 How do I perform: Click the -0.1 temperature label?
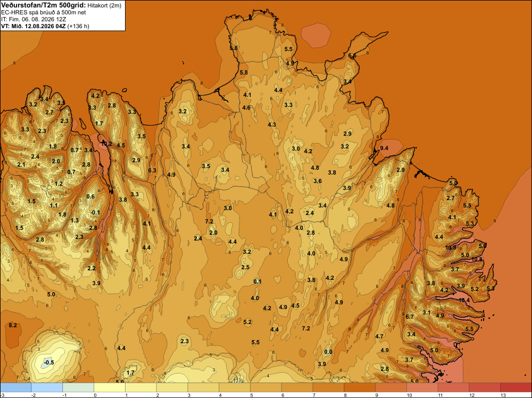[x=95, y=212]
